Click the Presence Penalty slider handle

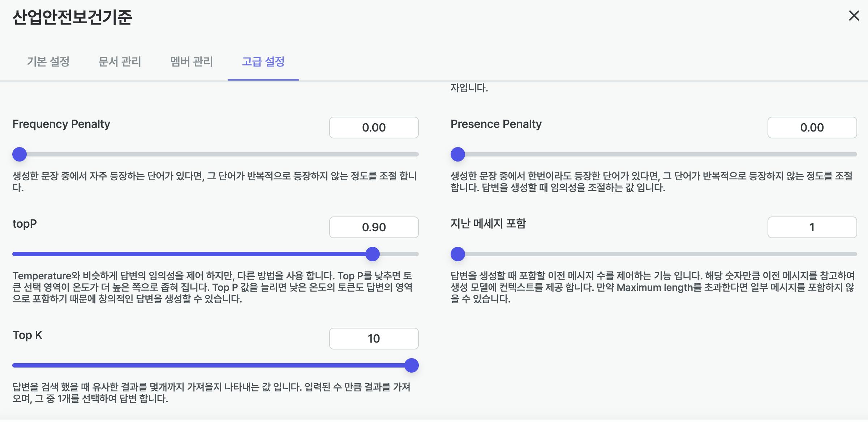[x=458, y=154]
